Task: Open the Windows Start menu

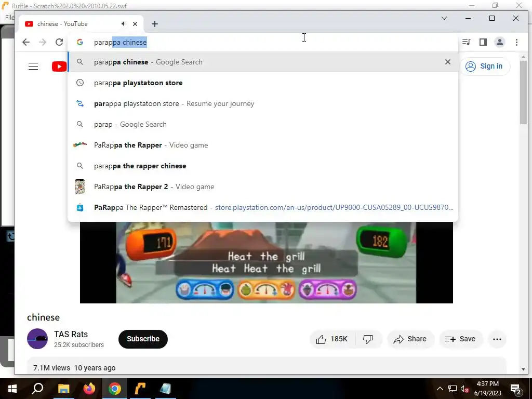Action: click(x=12, y=389)
